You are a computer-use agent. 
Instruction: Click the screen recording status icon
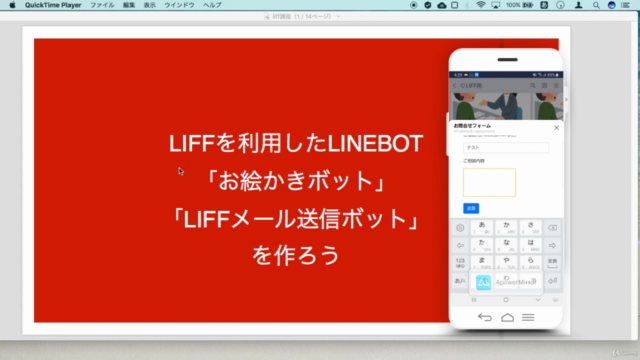coord(413,5)
